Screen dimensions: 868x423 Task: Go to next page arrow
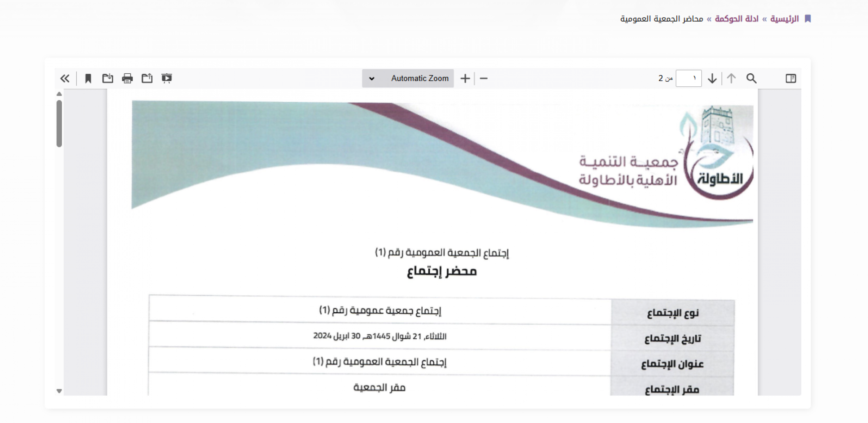(712, 78)
